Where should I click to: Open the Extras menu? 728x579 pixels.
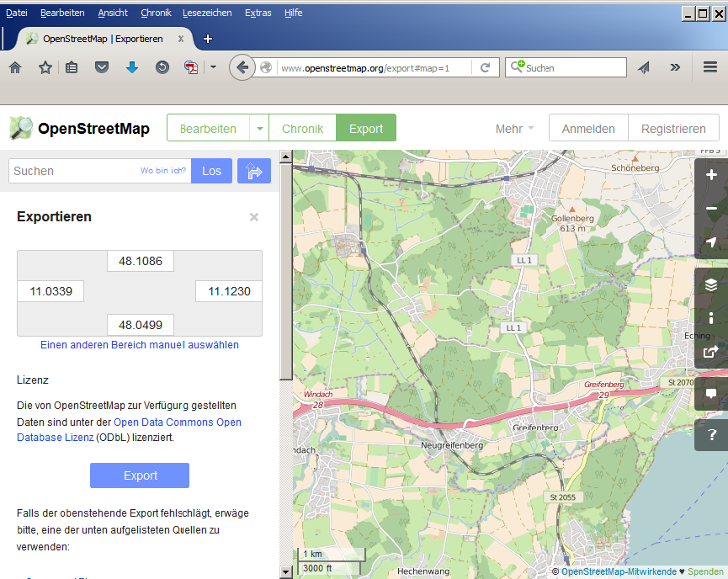(258, 13)
